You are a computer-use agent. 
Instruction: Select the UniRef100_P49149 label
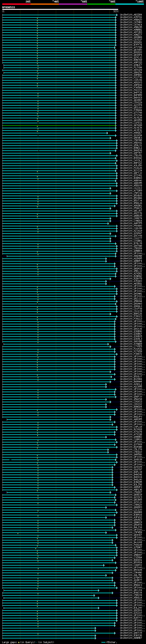click(131, 545)
